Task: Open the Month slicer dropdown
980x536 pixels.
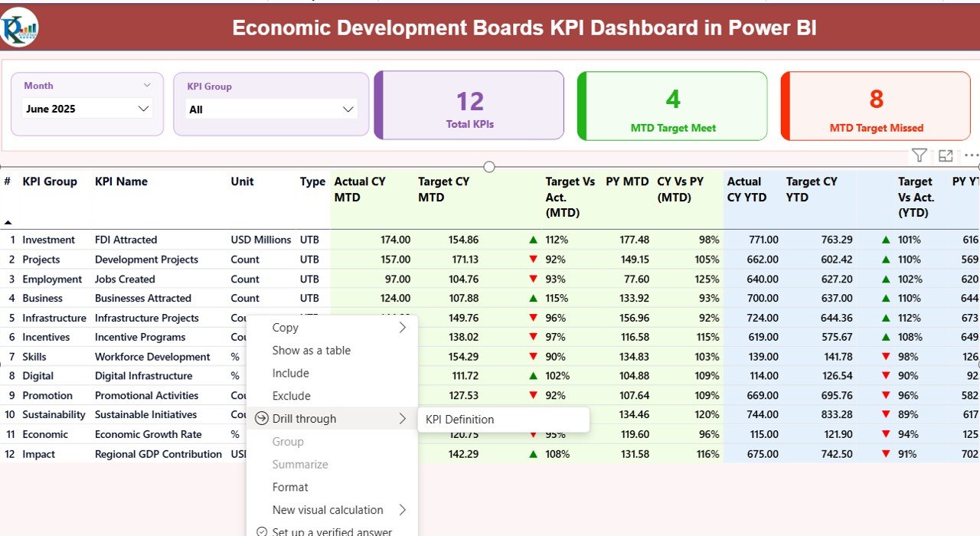Action: click(x=142, y=109)
